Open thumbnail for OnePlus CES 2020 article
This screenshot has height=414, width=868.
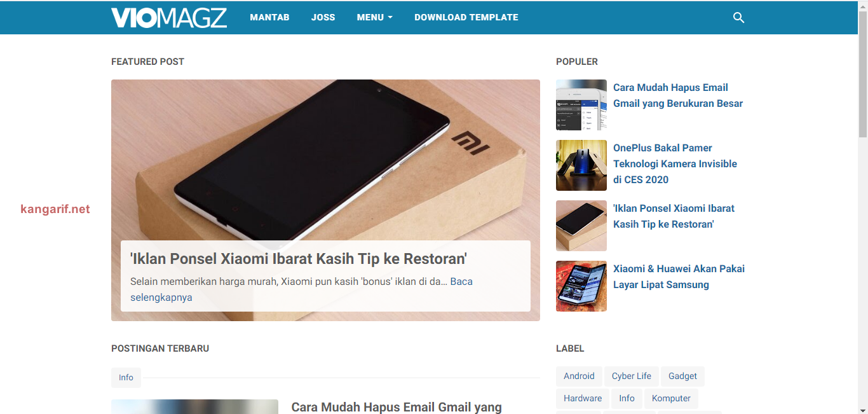[581, 165]
